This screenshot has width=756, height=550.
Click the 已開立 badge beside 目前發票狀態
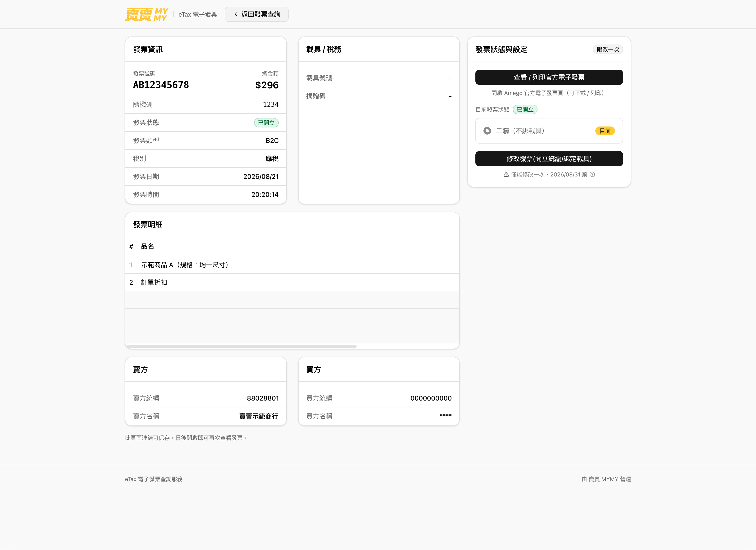click(x=525, y=110)
